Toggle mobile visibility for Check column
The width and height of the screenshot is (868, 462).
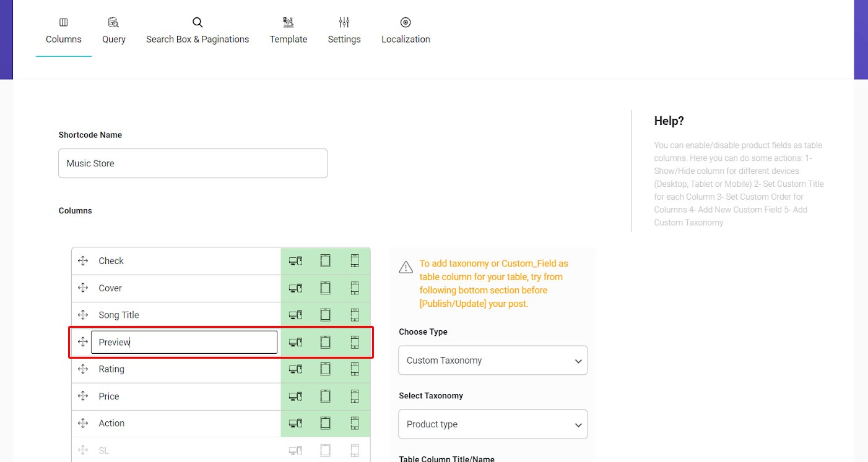tap(355, 261)
